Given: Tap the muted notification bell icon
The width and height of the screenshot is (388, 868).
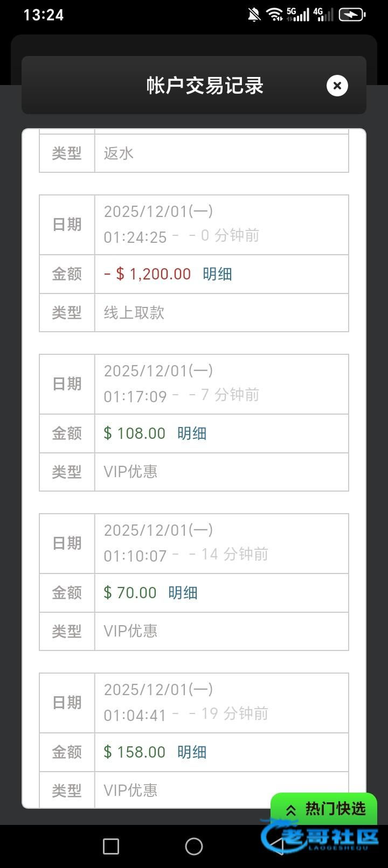Looking at the screenshot, I should pos(254,15).
